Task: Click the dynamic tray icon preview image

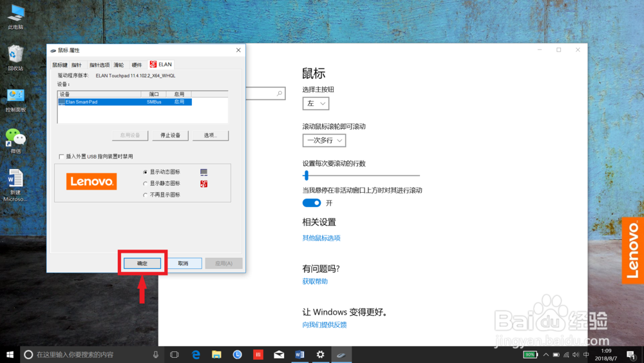Action: coord(204,172)
